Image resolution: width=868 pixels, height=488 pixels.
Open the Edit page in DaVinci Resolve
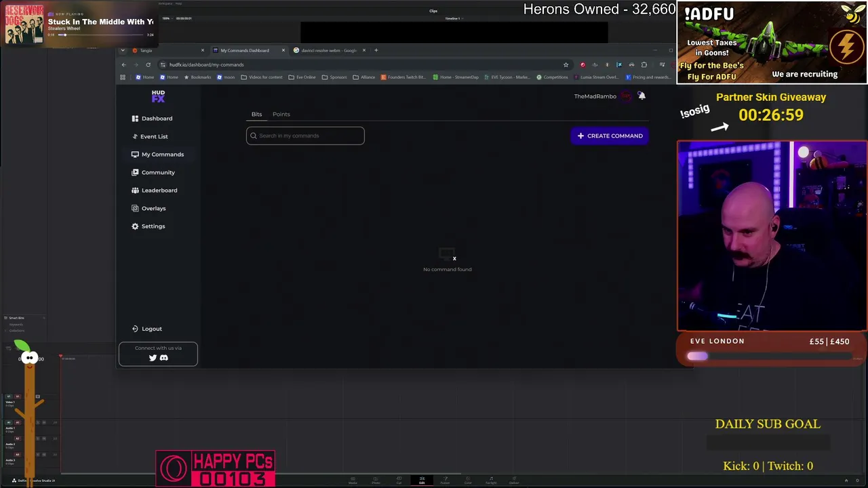tap(422, 480)
